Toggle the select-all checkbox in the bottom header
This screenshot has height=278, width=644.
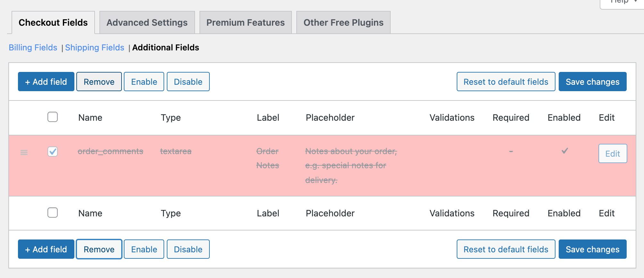click(x=53, y=213)
